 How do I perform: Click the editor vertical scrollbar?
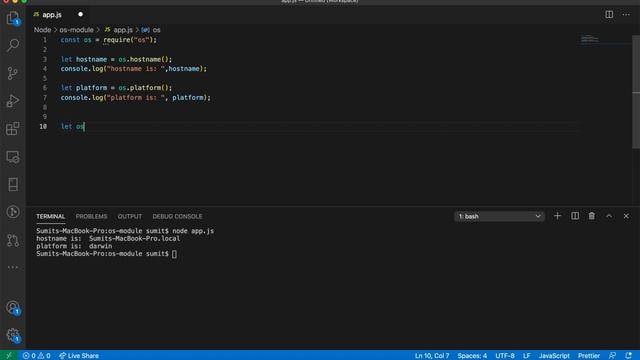coord(636,92)
